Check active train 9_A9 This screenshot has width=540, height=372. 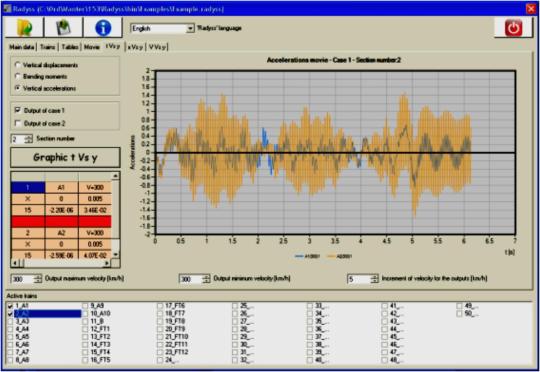coord(85,306)
